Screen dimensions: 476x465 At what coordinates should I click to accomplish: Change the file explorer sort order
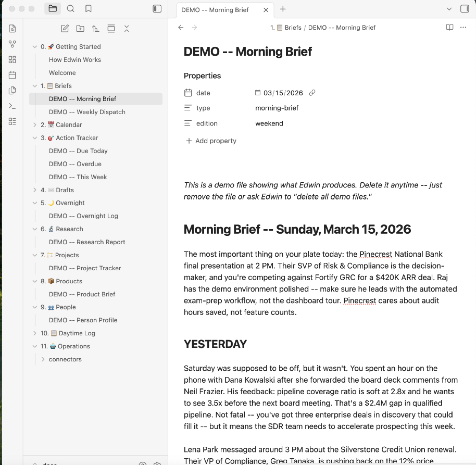tap(96, 29)
